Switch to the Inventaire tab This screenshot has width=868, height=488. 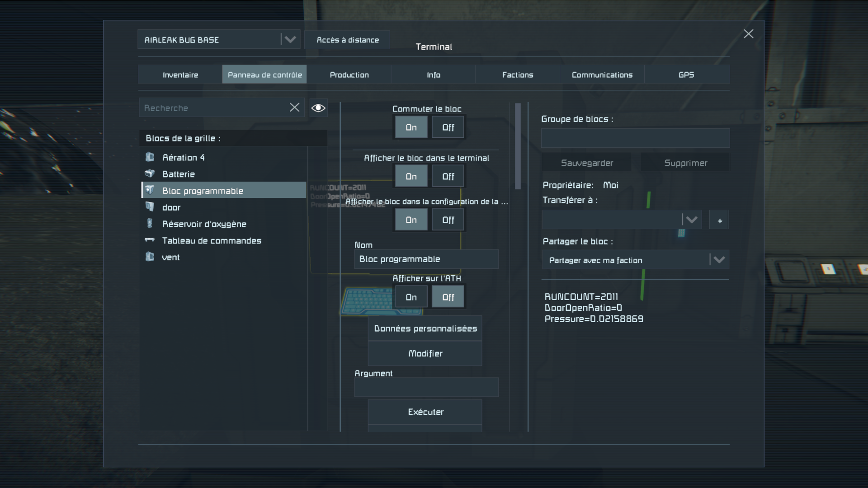(180, 75)
